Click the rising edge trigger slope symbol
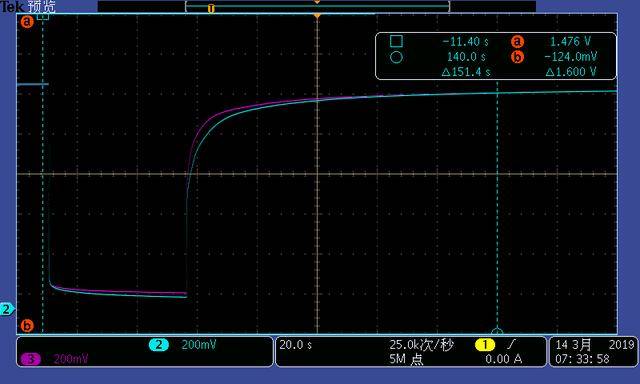Image resolution: width=640 pixels, height=384 pixels. pos(512,345)
